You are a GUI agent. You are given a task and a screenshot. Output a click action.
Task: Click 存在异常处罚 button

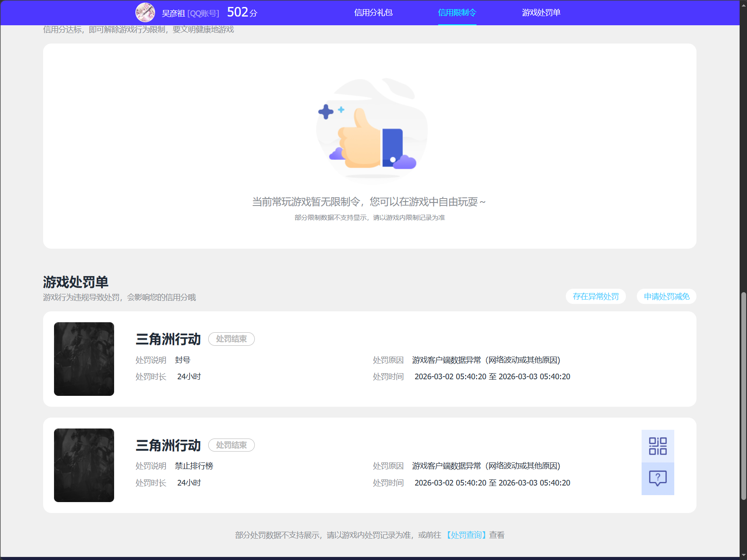click(x=595, y=297)
